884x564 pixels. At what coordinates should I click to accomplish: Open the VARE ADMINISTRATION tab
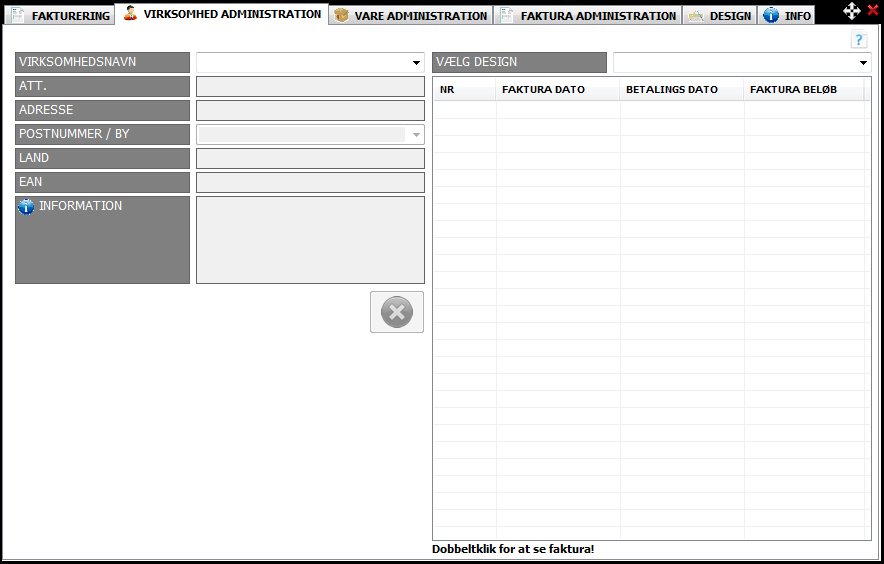411,15
